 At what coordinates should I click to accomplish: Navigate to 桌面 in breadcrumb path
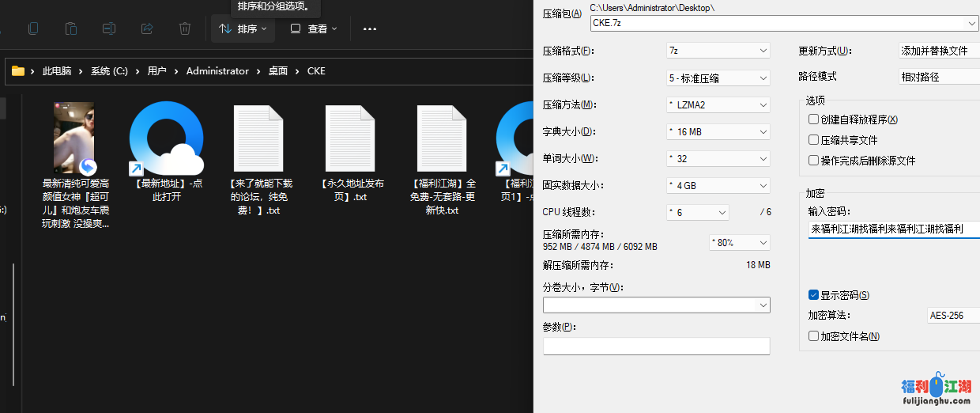tap(277, 70)
